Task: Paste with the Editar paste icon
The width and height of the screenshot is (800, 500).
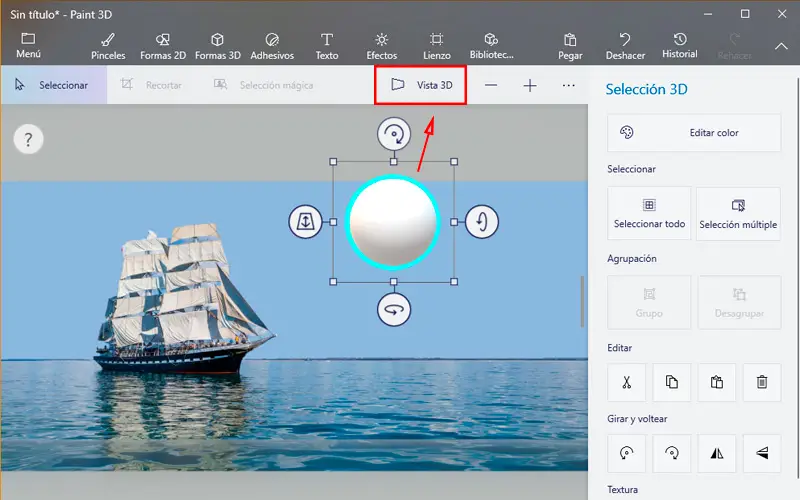Action: pos(717,382)
